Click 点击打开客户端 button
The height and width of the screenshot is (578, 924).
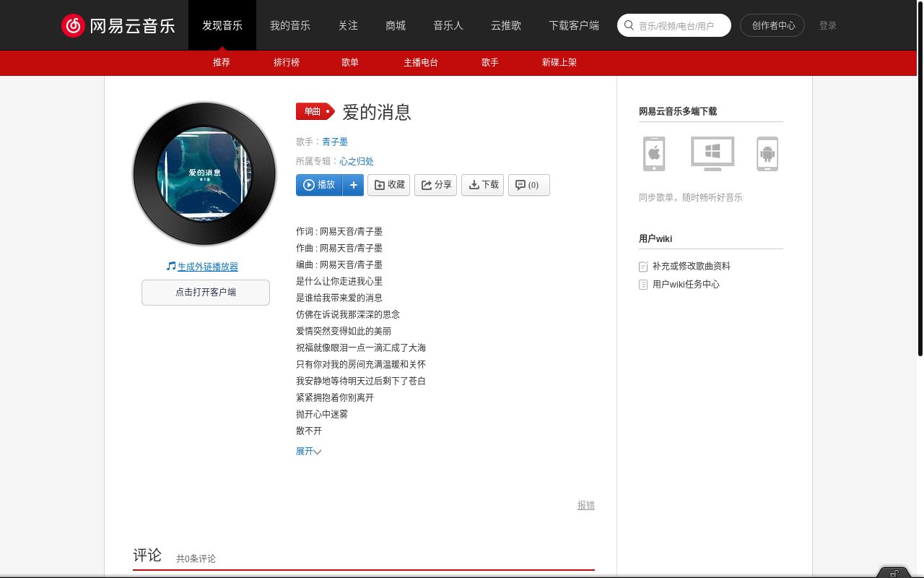click(205, 292)
